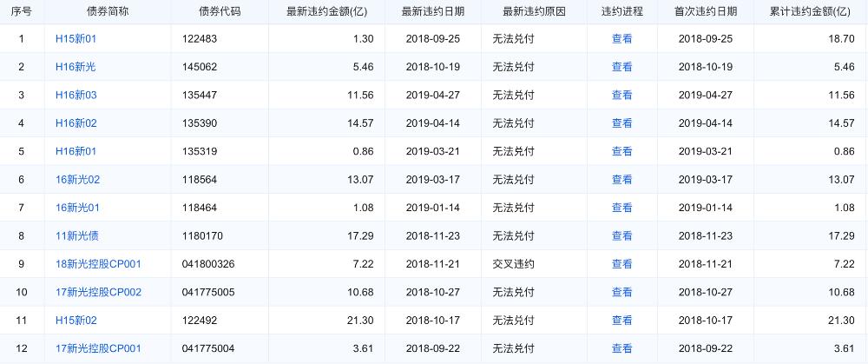Viewport: 868px width, 364px height.
Task: Click 查看 in the 17新光控股CP001 row
Action: tap(621, 348)
